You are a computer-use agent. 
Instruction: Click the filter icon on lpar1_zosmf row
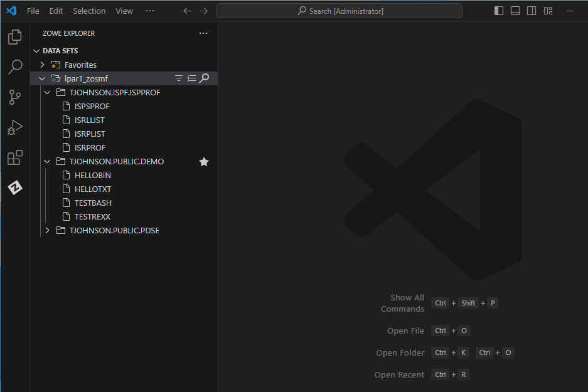point(179,78)
